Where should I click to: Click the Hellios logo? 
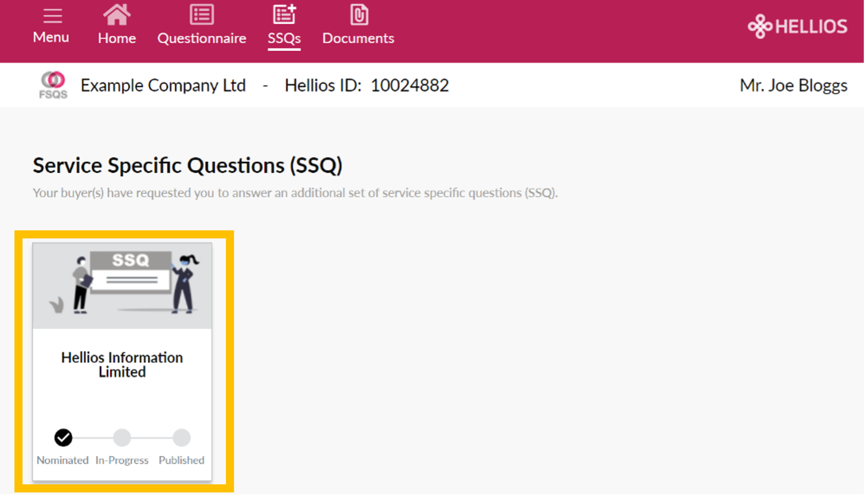[798, 27]
